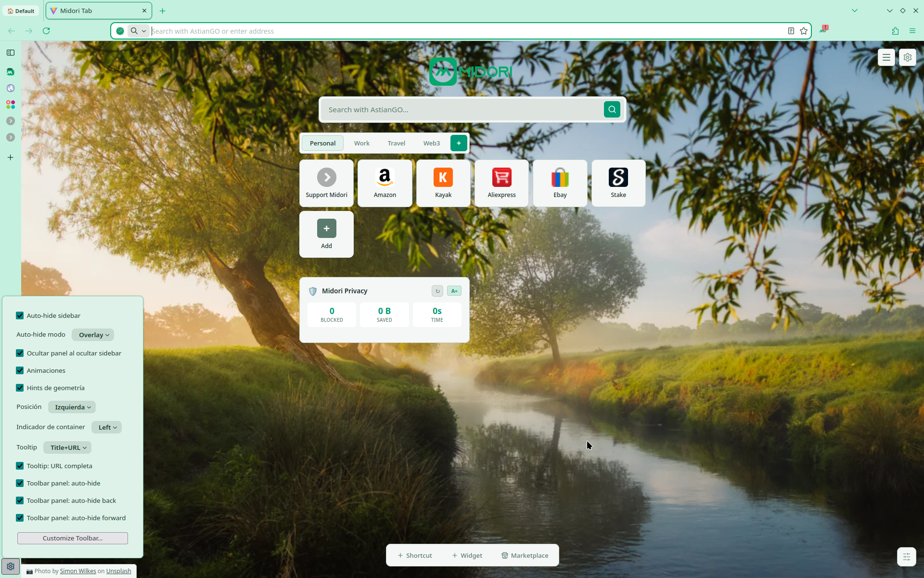Reload the current page
The image size is (924, 578).
46,31
